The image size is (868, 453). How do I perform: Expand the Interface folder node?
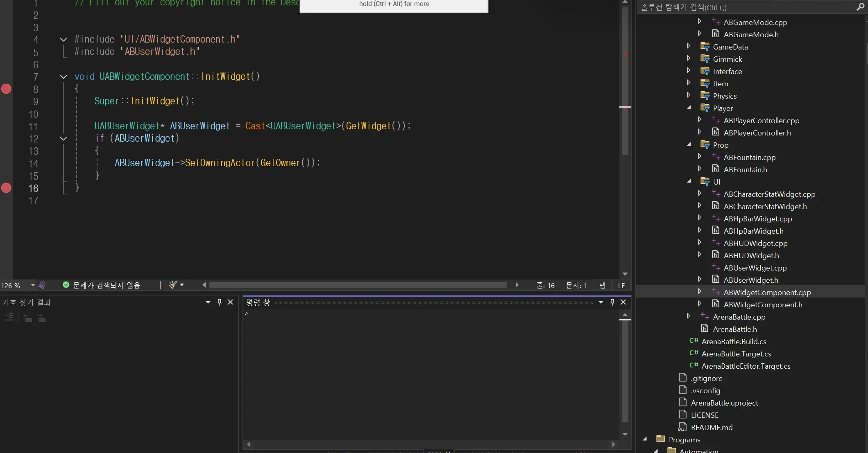click(x=689, y=70)
